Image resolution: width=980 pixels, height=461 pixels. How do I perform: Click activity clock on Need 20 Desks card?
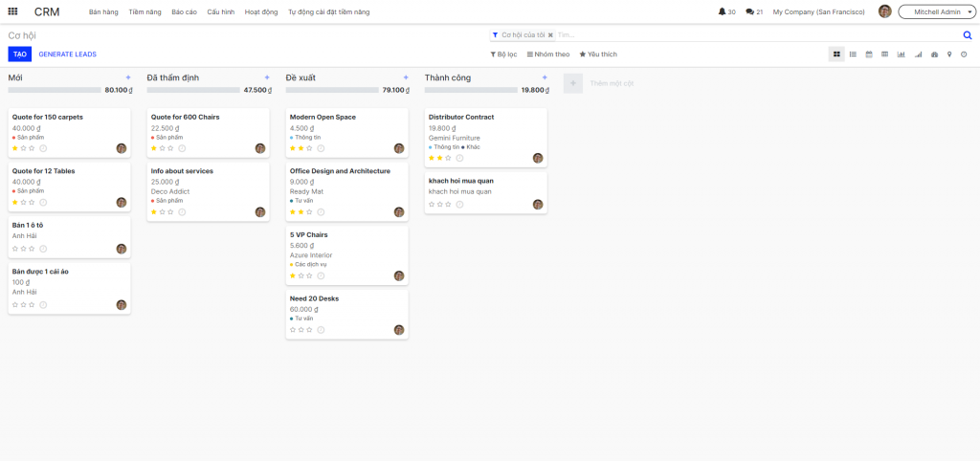(321, 329)
